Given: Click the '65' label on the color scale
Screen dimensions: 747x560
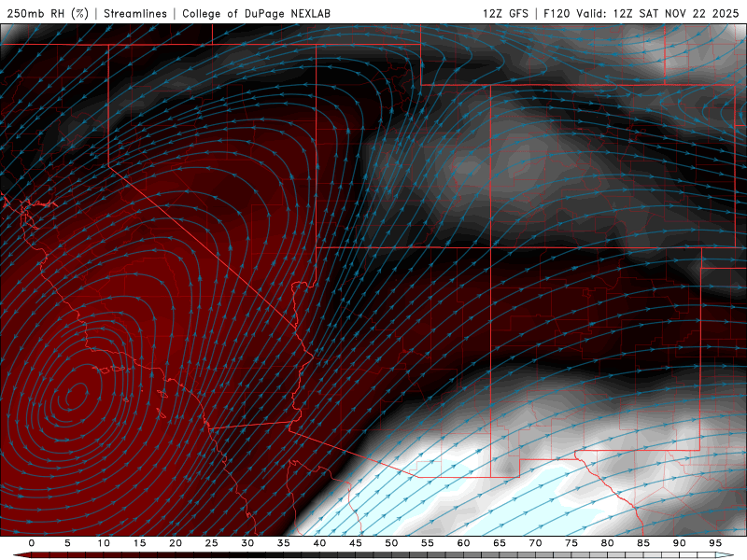Looking at the screenshot, I should pyautogui.click(x=500, y=543).
